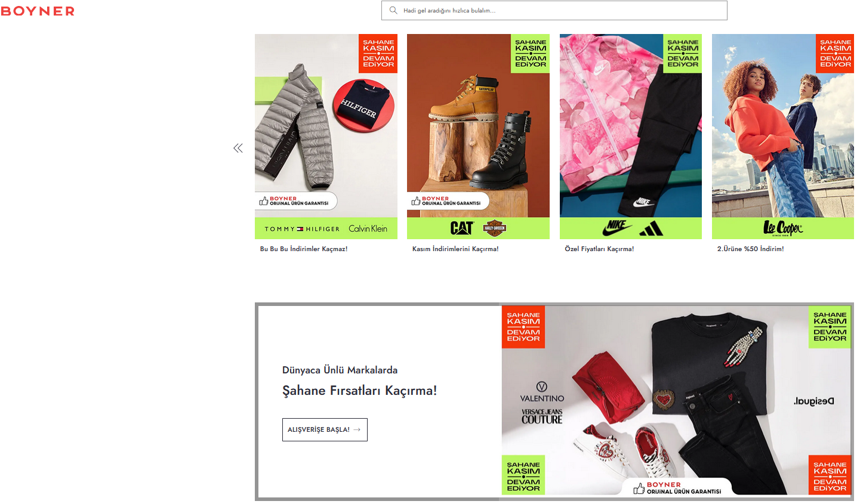The width and height of the screenshot is (860, 504).
Task: Click the Nike swoosh logo
Action: [x=617, y=227]
